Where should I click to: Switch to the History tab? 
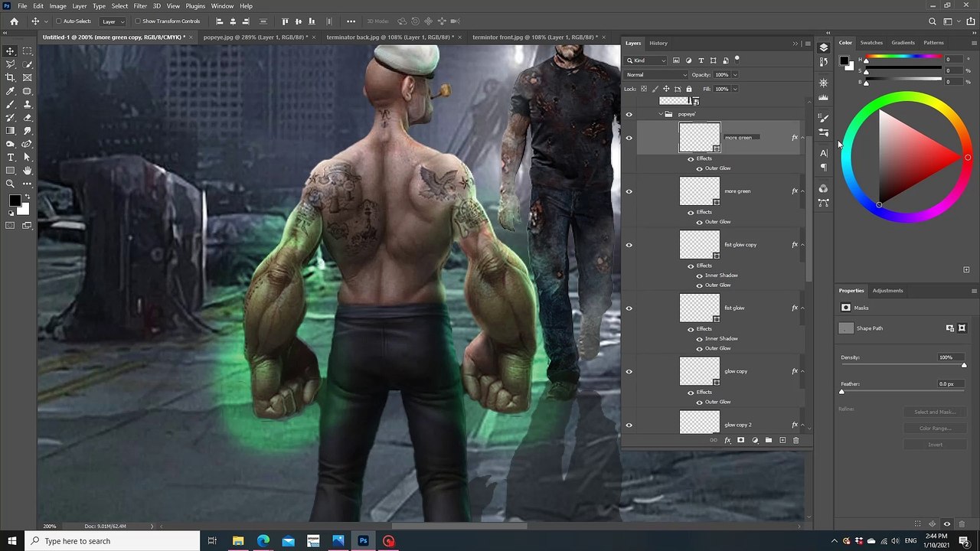(658, 43)
